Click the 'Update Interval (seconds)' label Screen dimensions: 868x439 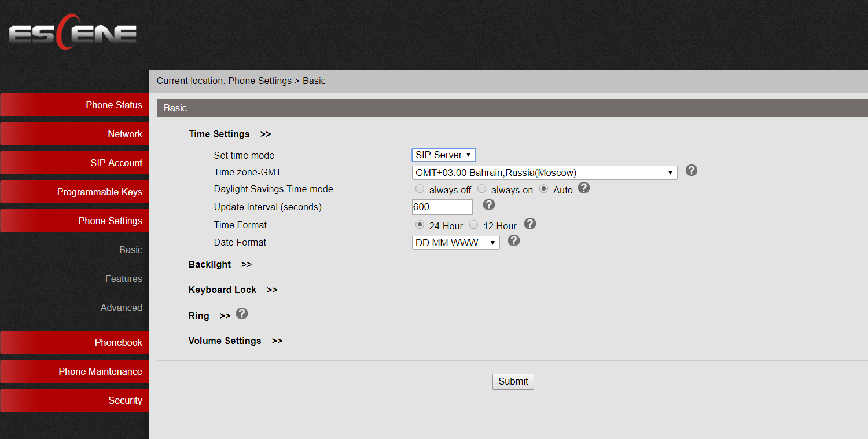click(x=268, y=207)
